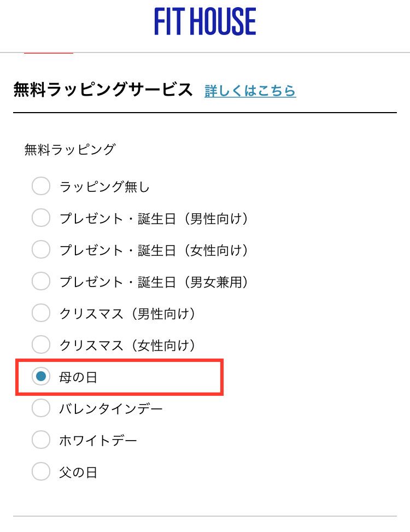Select プレゼント・誕生日（女性向け） radio circle
This screenshot has width=410, height=532.
[41, 250]
